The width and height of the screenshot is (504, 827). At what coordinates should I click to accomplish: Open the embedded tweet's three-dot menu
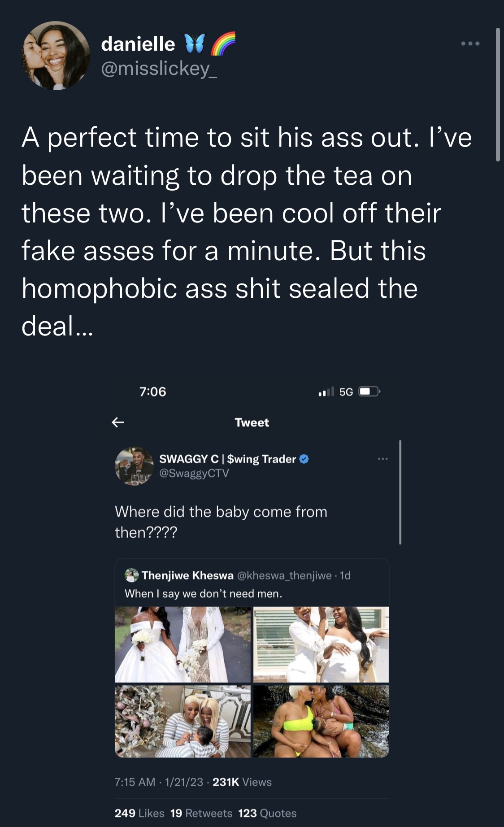382,459
